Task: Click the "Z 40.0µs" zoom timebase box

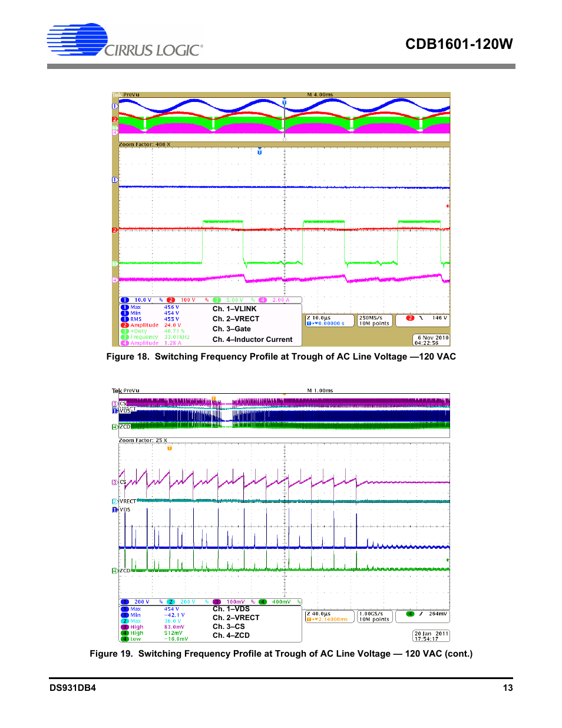Action: (x=329, y=617)
